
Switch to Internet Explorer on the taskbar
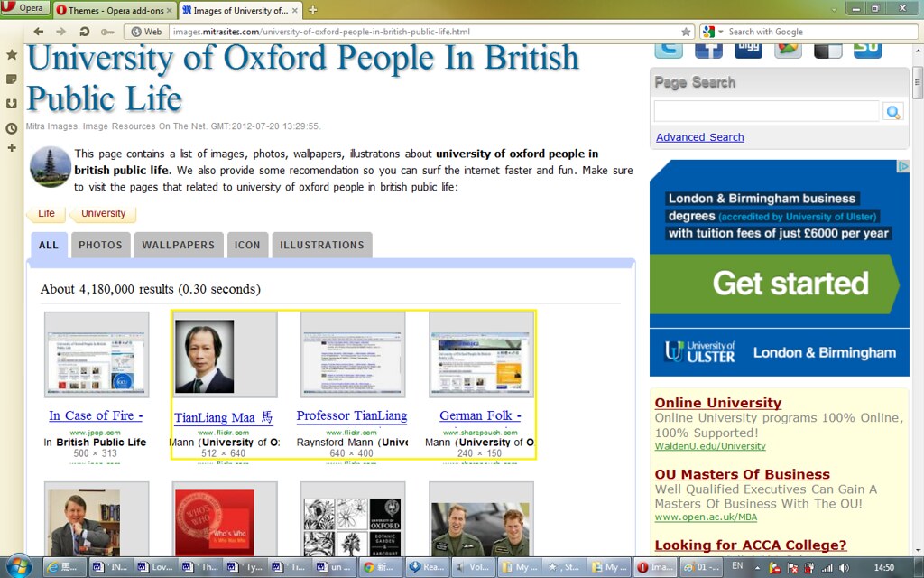click(x=65, y=567)
